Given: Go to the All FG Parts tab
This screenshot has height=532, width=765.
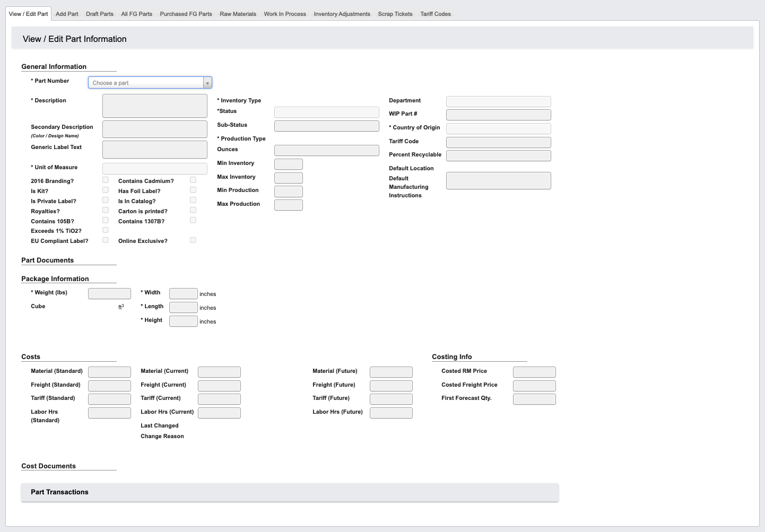Looking at the screenshot, I should coord(136,14).
